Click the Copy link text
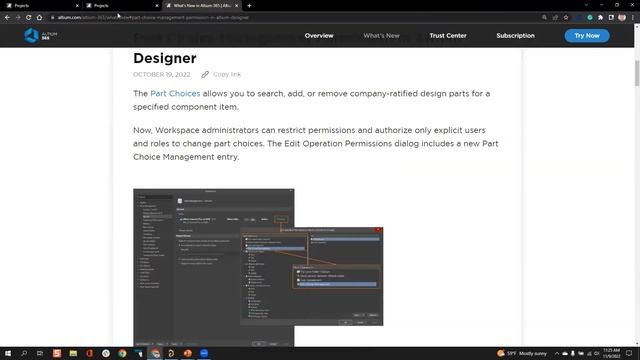 tap(227, 74)
